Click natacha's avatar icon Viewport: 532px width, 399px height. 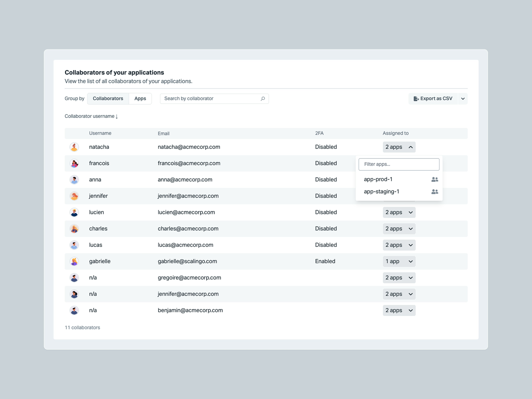click(x=74, y=147)
